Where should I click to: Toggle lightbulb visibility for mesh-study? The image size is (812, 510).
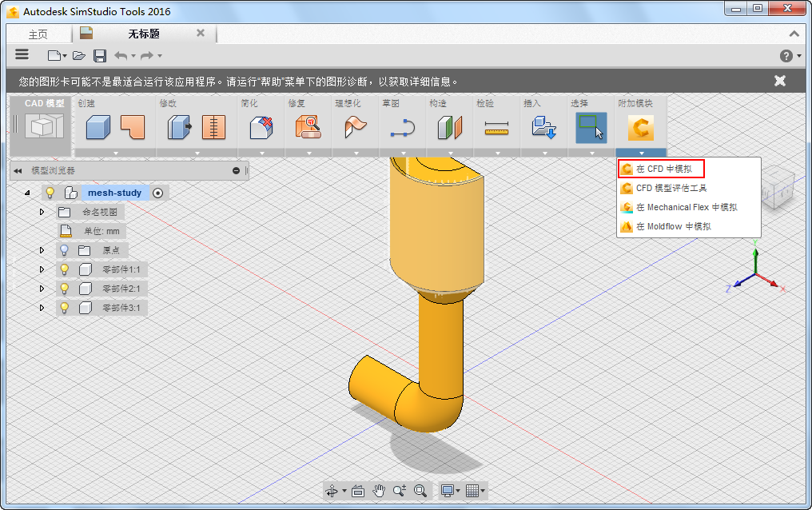pos(50,193)
